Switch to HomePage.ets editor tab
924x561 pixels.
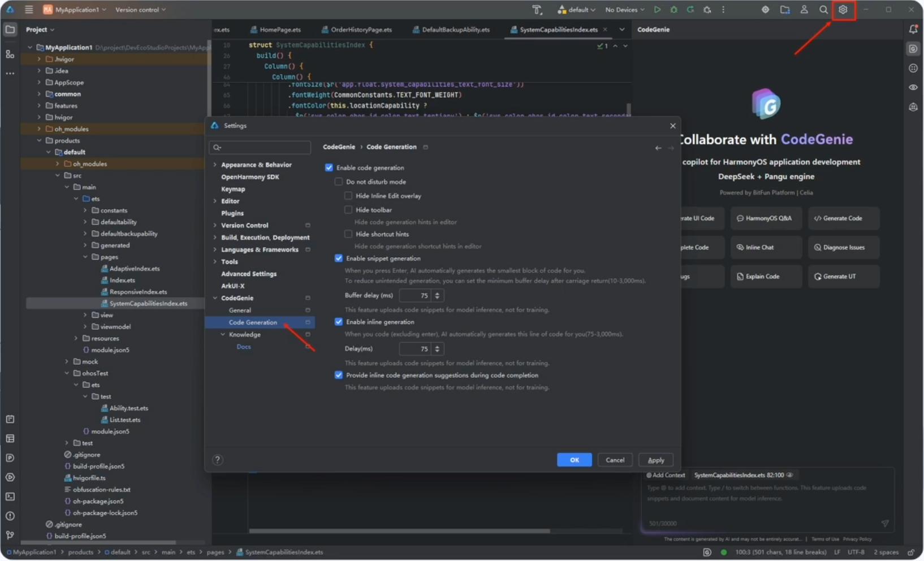coord(275,29)
